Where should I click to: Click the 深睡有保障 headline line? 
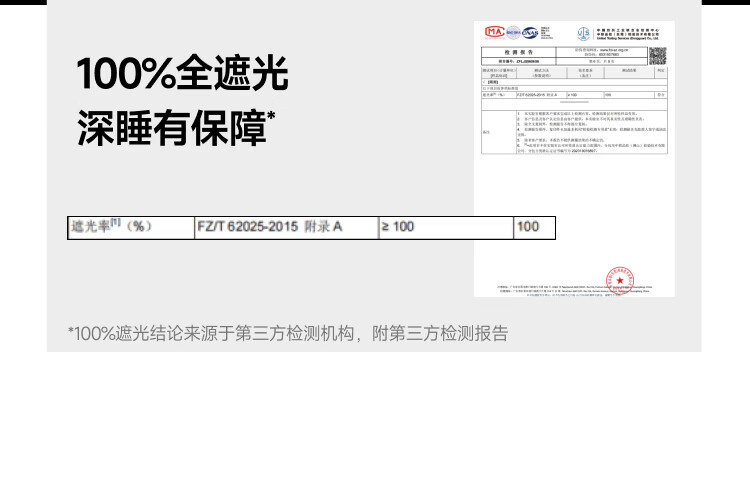(176, 128)
